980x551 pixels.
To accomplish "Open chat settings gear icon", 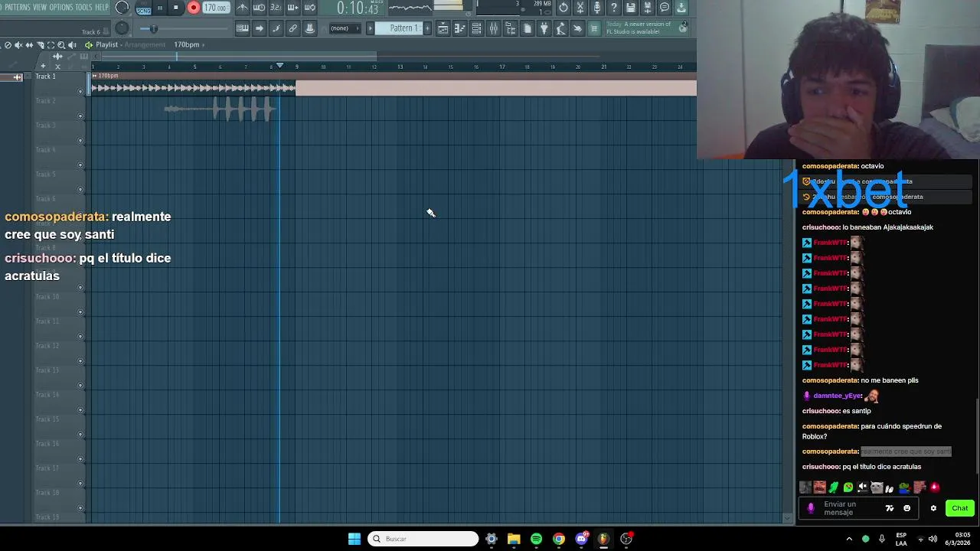I will (x=933, y=508).
